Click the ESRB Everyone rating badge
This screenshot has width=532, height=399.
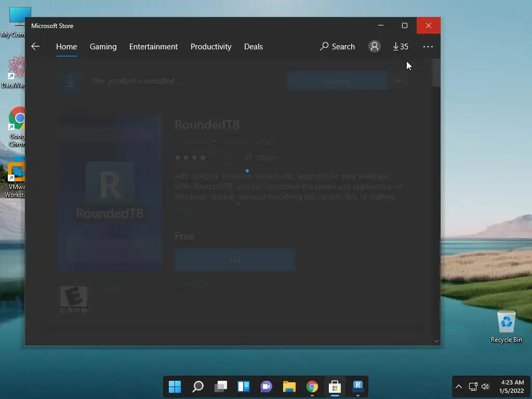click(74, 299)
